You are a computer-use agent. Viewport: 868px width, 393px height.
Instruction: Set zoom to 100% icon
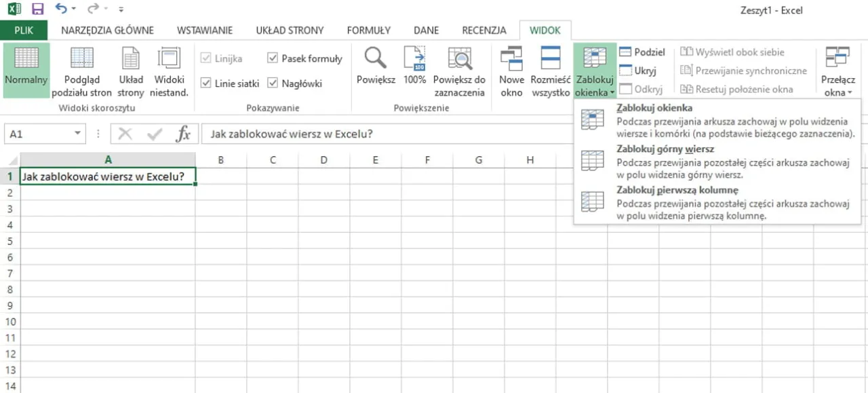coord(414,58)
